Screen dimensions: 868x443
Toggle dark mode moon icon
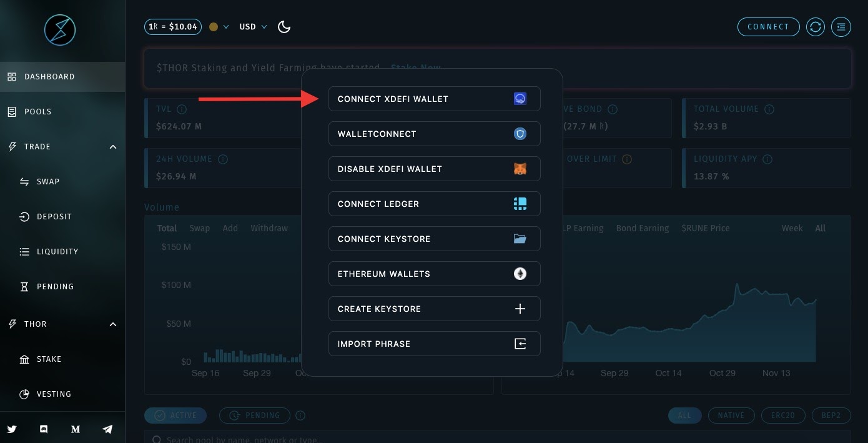[x=284, y=27]
